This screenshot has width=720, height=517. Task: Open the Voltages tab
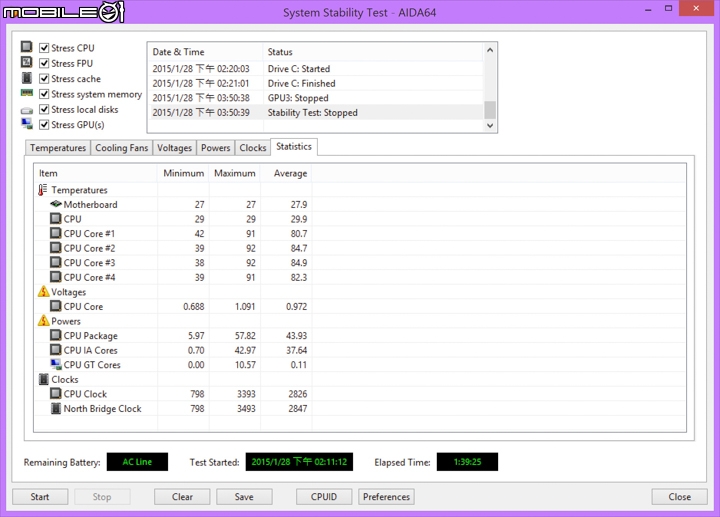coord(174,148)
